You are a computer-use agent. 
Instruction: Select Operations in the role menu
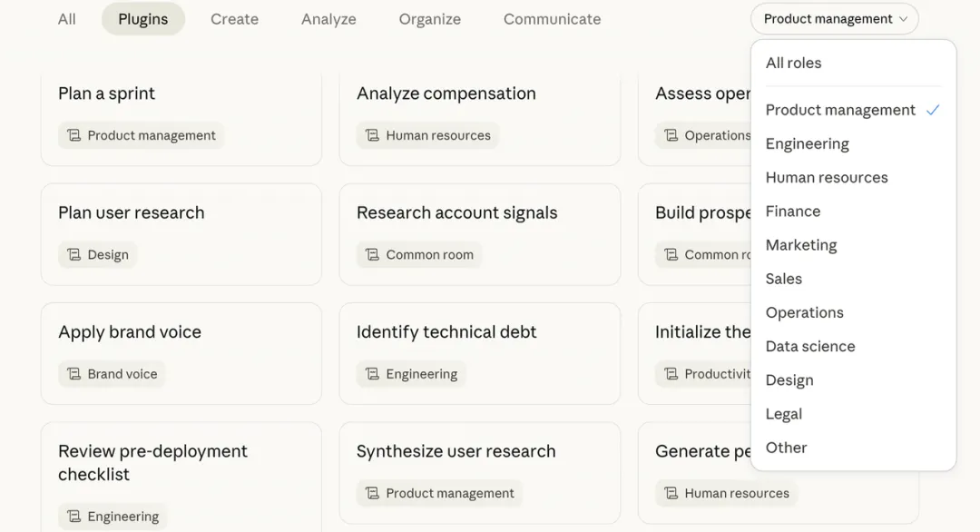point(853,312)
